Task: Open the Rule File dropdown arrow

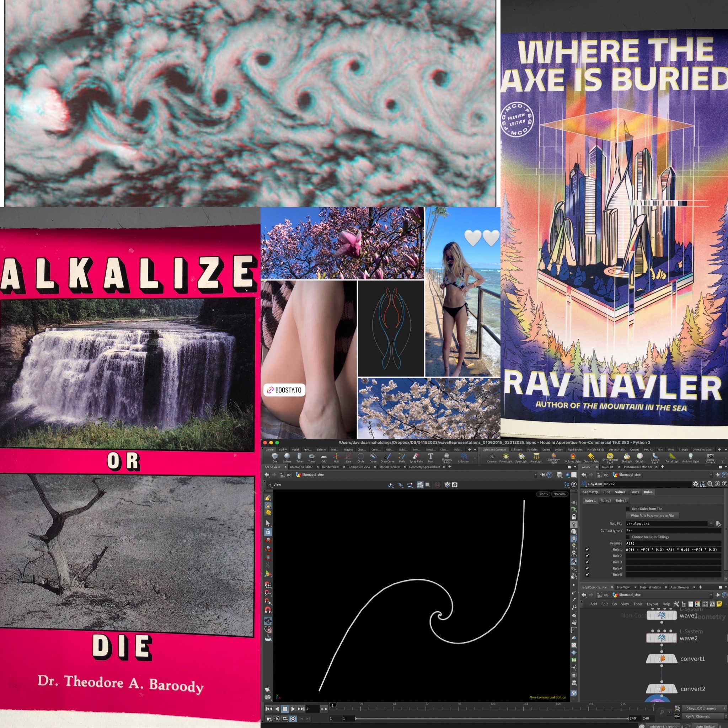Action: pyautogui.click(x=711, y=523)
